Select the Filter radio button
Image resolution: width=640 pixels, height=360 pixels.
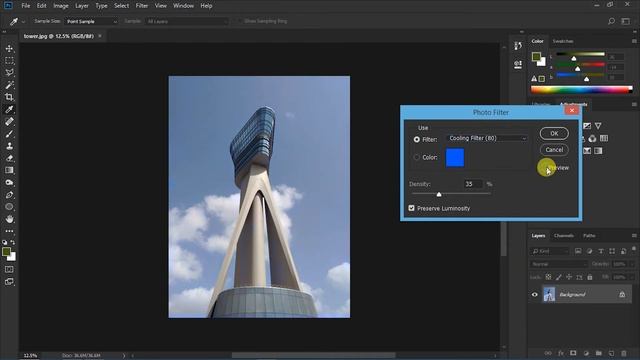click(x=416, y=140)
